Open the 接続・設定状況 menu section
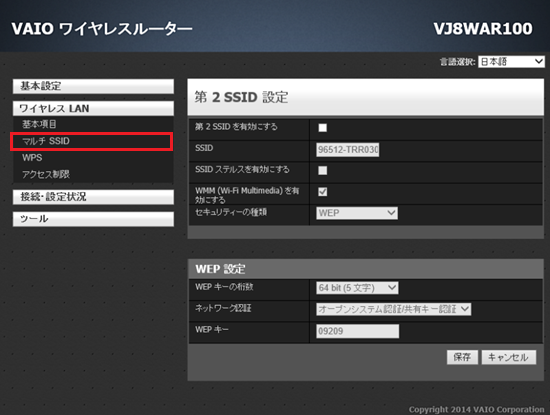 click(93, 197)
